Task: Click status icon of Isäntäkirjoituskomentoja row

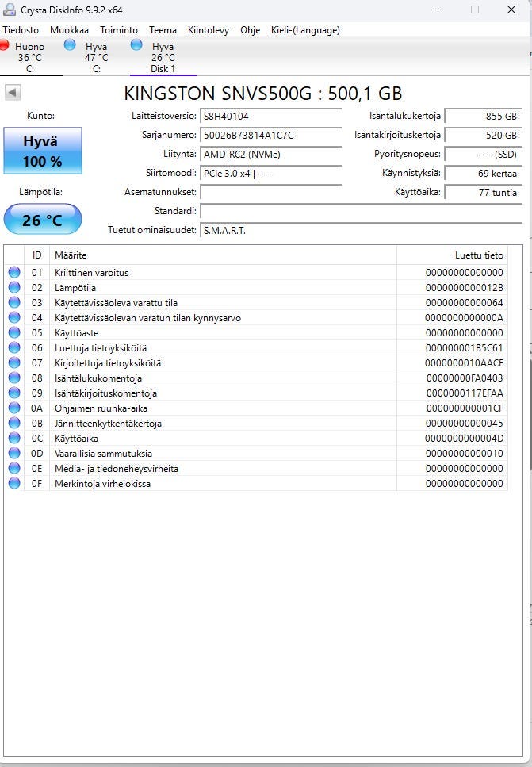Action: pyautogui.click(x=14, y=393)
